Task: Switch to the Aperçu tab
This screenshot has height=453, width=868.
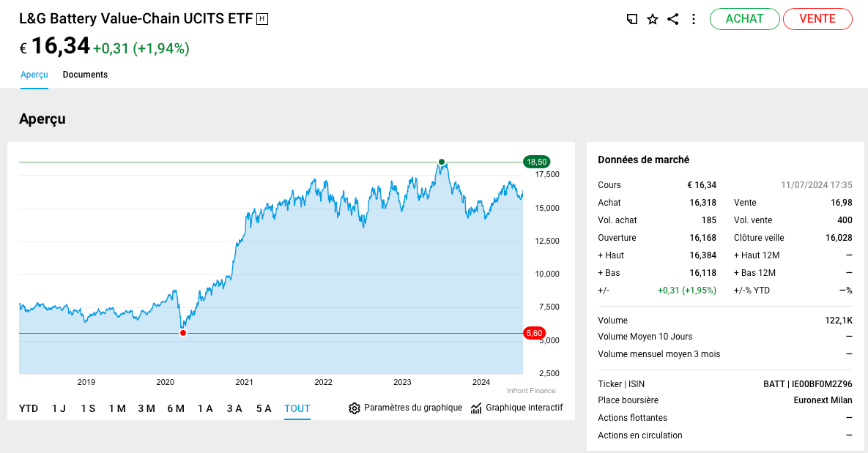Action: pos(34,75)
